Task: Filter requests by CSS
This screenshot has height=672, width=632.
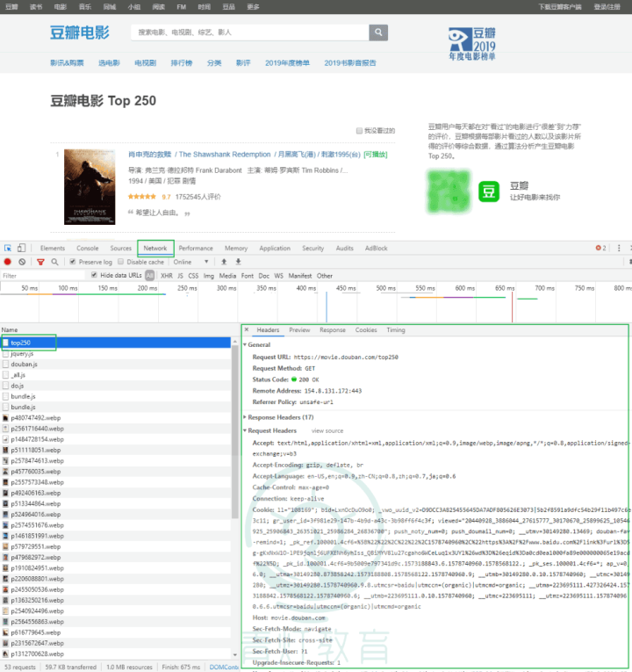Action: coord(193,276)
